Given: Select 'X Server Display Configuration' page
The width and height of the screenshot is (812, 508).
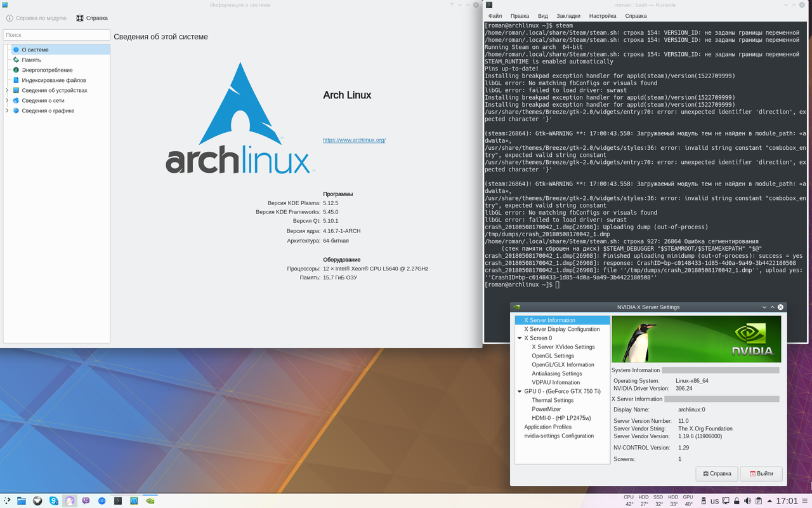Looking at the screenshot, I should tap(562, 329).
